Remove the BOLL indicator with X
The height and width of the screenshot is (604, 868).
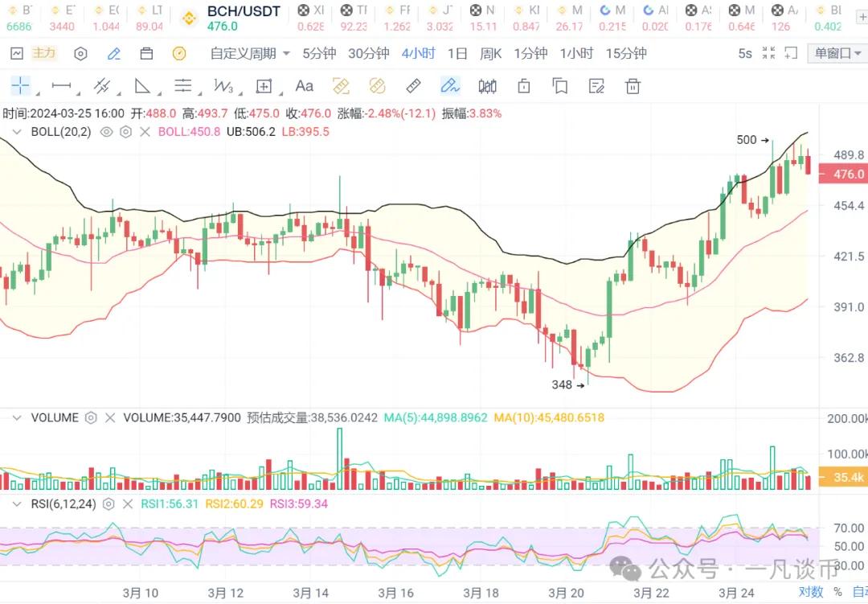tap(145, 132)
